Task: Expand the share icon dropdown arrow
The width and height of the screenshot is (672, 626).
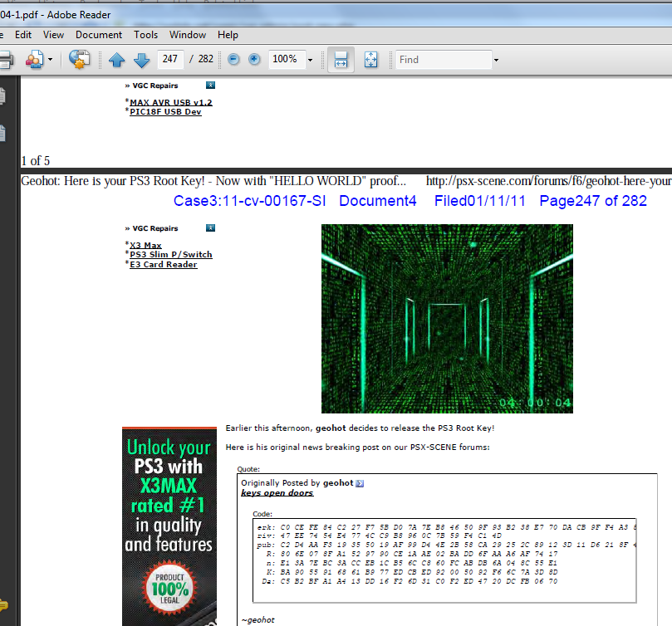Action: pyautogui.click(x=50, y=60)
